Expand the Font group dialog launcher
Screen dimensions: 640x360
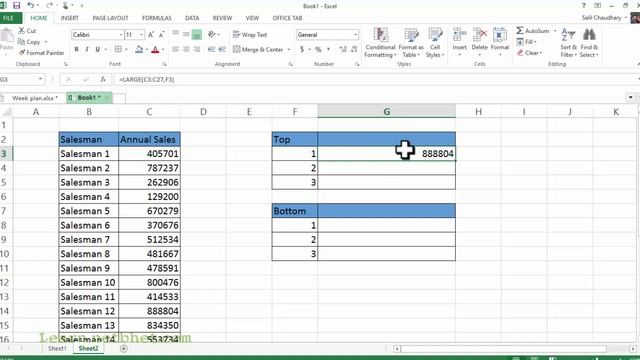pos(164,64)
